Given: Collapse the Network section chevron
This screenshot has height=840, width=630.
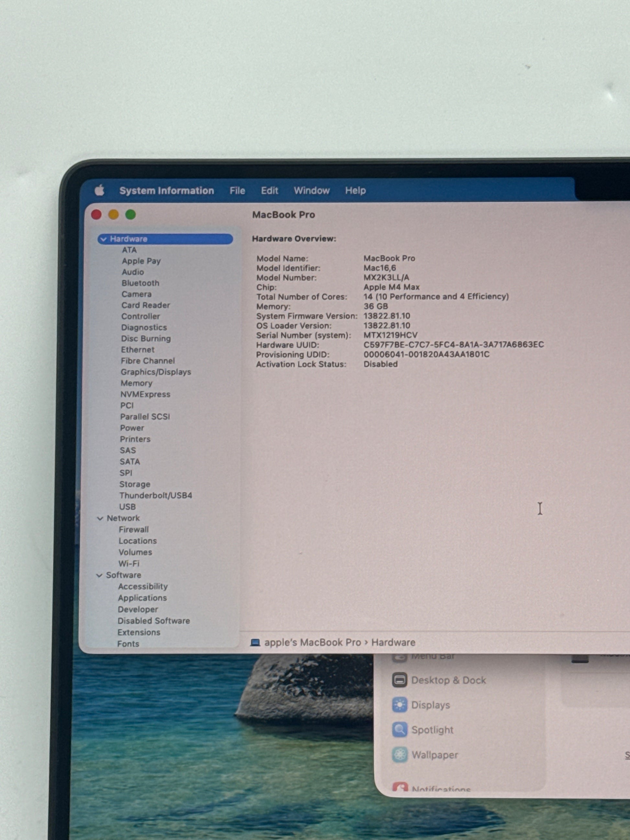Looking at the screenshot, I should [100, 518].
